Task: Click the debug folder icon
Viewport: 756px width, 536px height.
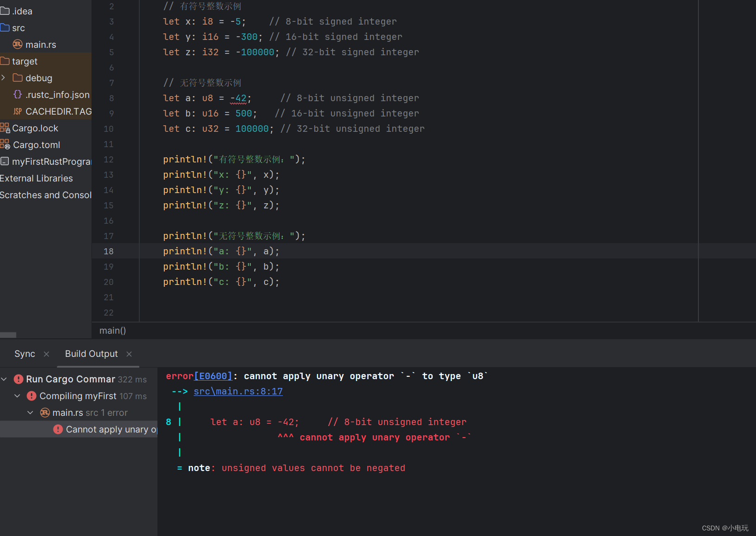Action: [18, 78]
